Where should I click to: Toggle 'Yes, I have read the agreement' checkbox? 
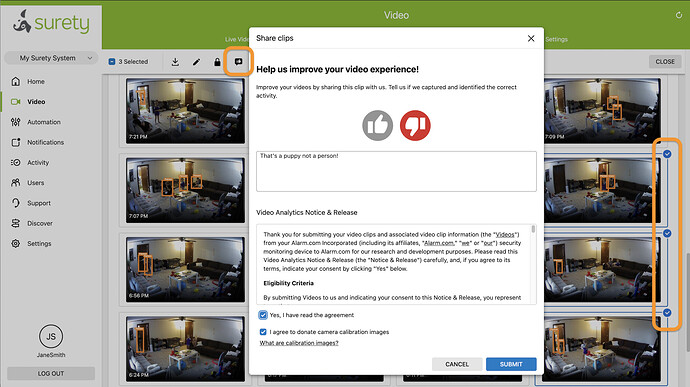coord(263,315)
